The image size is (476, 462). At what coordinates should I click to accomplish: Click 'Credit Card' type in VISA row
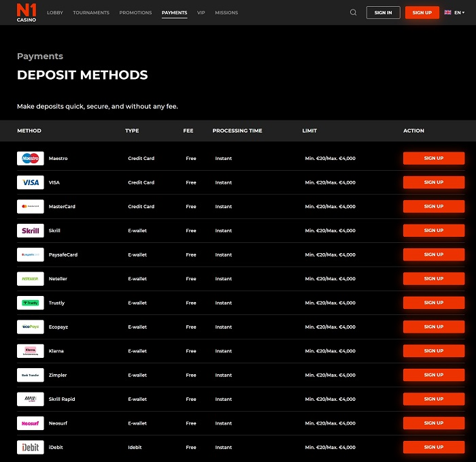tap(141, 182)
